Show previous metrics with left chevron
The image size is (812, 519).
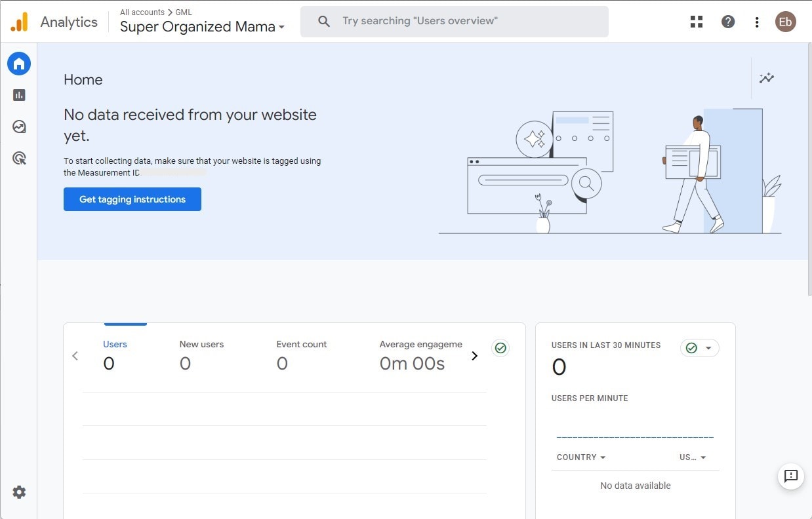coord(75,355)
